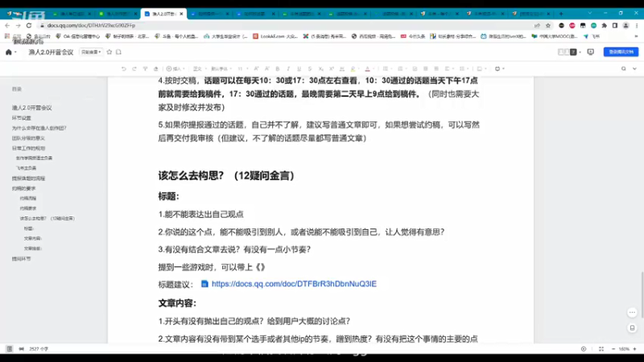
Task: Reload the browser page
Action: click(x=29, y=26)
